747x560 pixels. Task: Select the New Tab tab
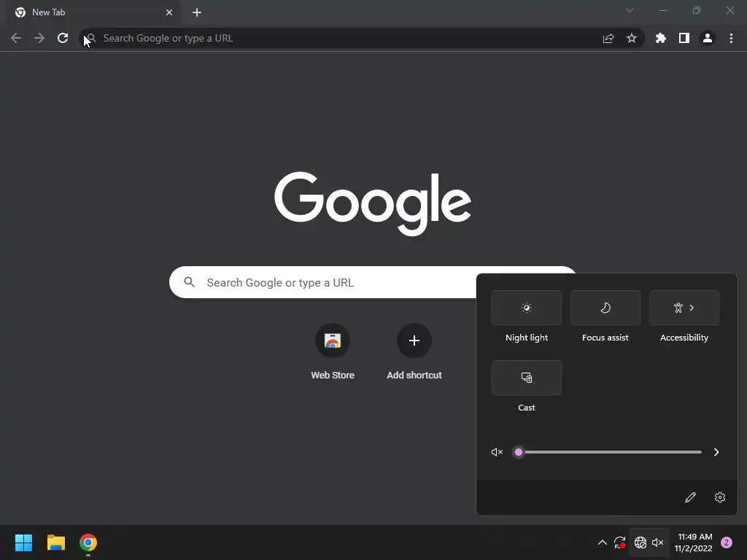coord(93,12)
